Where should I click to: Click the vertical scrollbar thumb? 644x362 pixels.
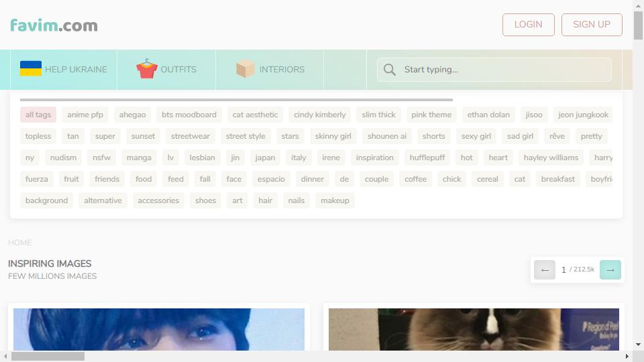pos(638,25)
